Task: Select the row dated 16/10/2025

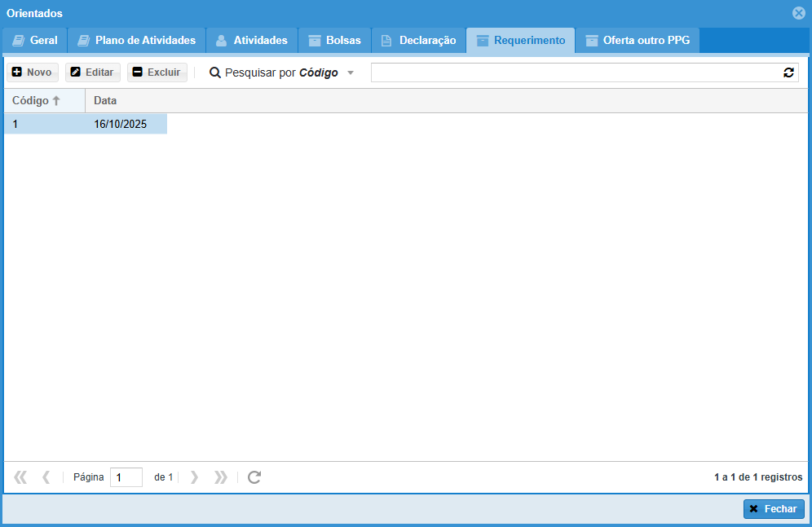Action: click(120, 125)
